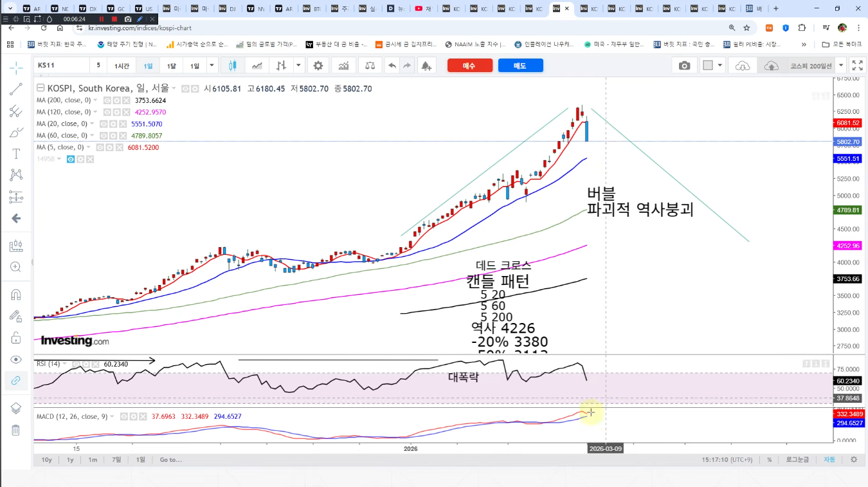The image size is (868, 487).
Task: Open the indicators menu icon
Action: [344, 66]
